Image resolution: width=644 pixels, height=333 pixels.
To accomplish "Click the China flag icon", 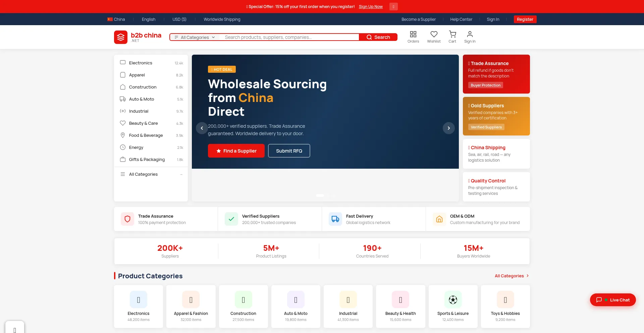I will pyautogui.click(x=110, y=19).
